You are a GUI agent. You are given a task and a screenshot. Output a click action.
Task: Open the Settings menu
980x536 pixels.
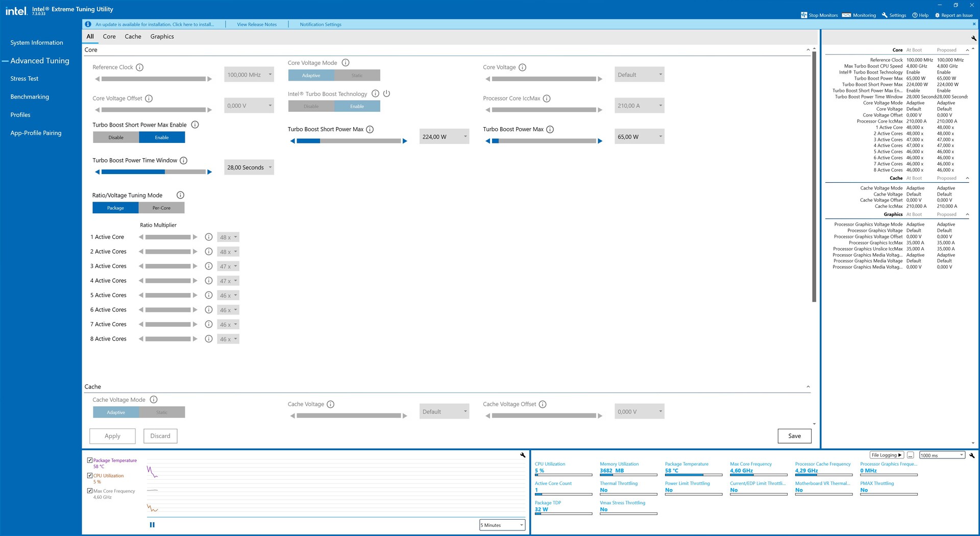click(894, 15)
